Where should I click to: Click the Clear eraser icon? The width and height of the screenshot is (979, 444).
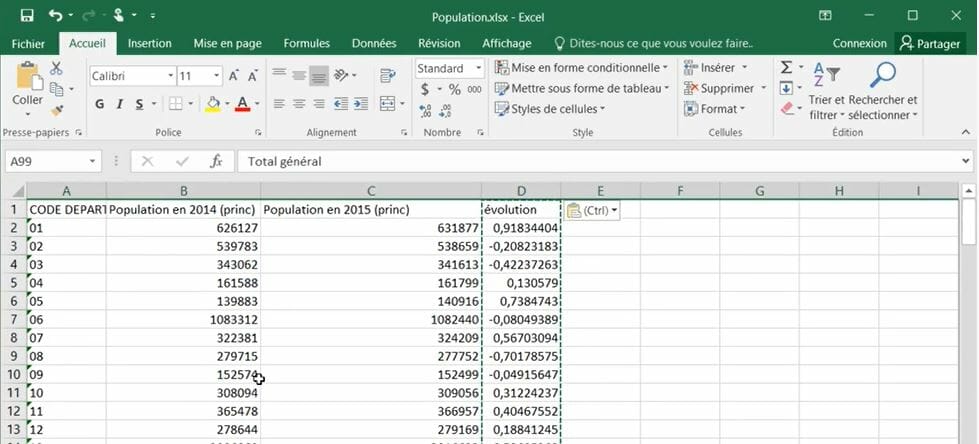tap(787, 109)
